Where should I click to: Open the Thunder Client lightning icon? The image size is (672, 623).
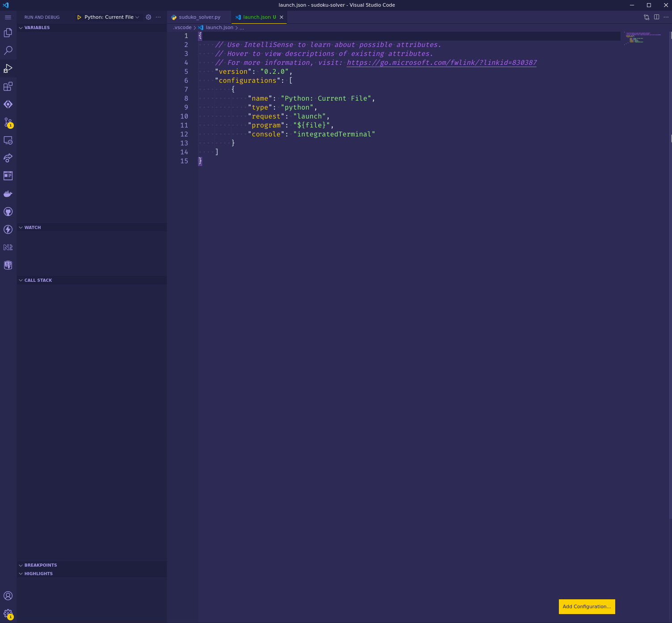[8, 229]
